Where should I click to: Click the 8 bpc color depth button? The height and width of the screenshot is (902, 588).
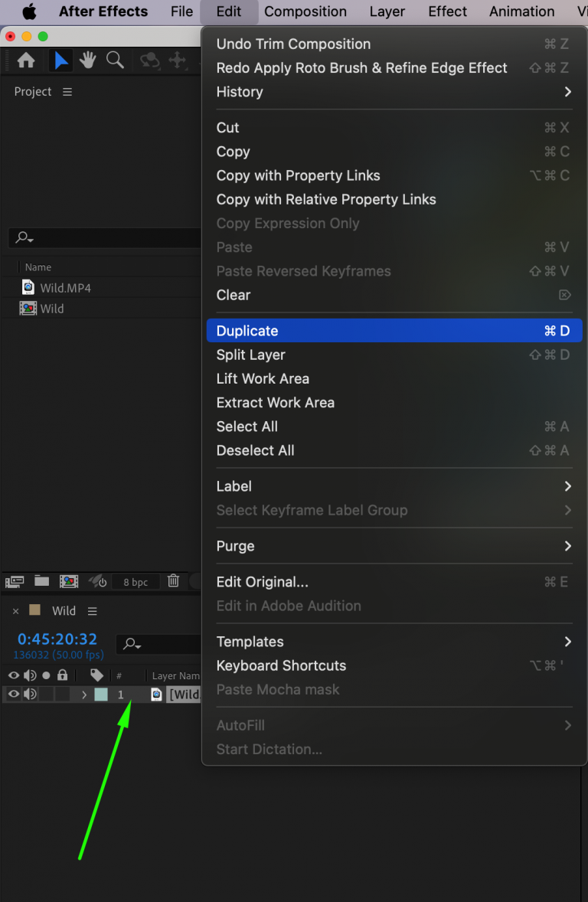tap(136, 581)
